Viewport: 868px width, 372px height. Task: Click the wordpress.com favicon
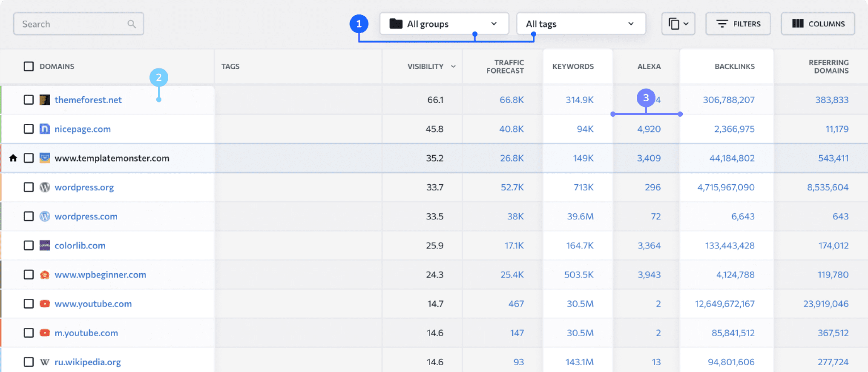(x=45, y=216)
